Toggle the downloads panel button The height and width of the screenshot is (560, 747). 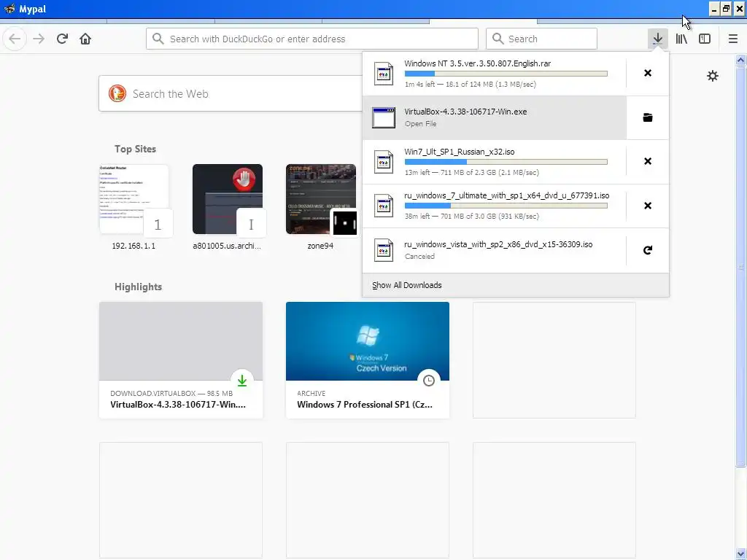(x=657, y=39)
